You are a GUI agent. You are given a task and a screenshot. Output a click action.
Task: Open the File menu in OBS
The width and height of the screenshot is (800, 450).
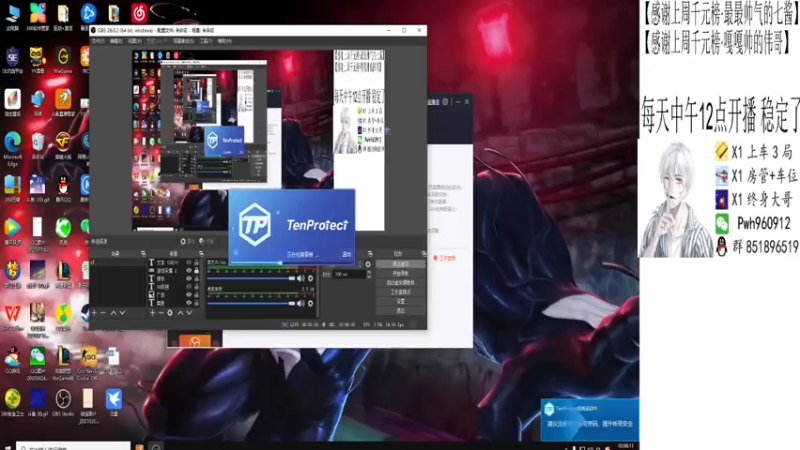(98, 41)
